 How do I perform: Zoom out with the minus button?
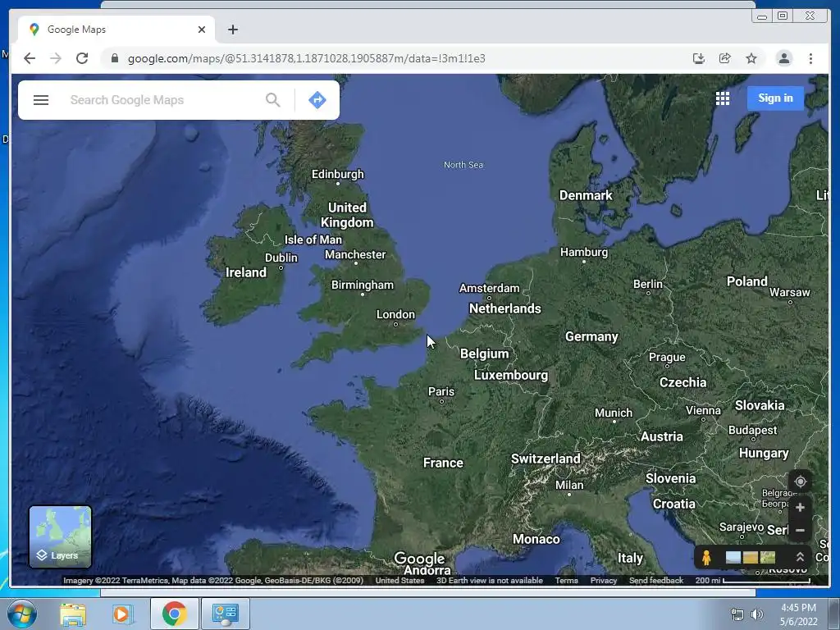[x=800, y=531]
